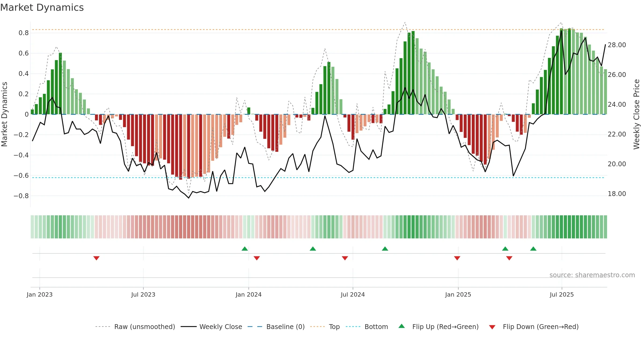Click the dark green peak bar near Feb 2023
Screen dimensions: 644x362
(60, 83)
